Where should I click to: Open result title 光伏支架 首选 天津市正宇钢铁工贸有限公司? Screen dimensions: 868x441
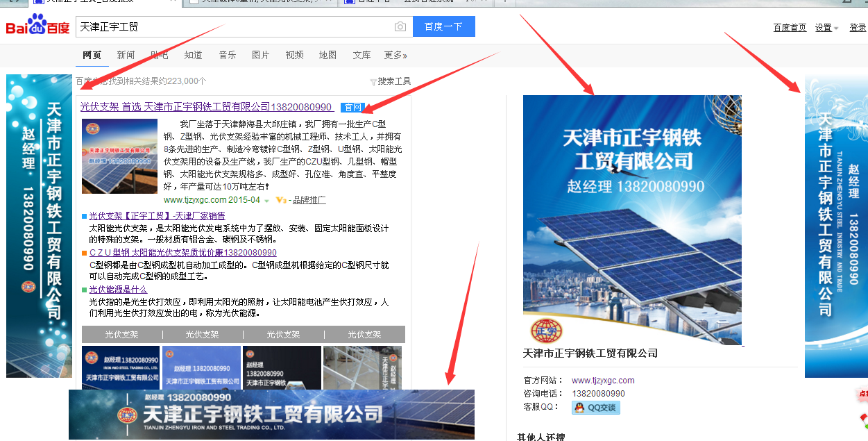(x=207, y=107)
